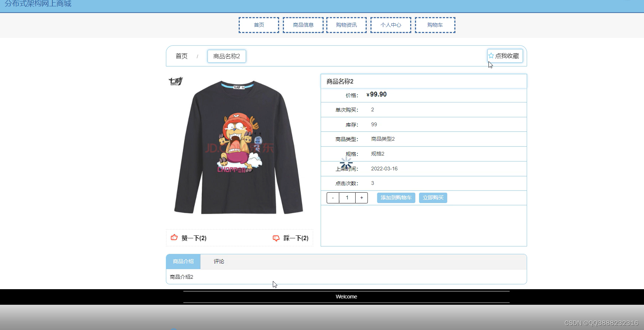Decrease quantity with the minus button
The height and width of the screenshot is (330, 644).
333,198
